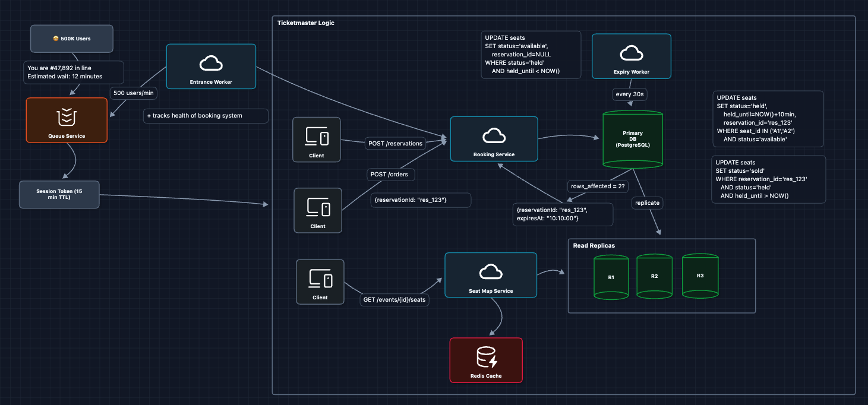Click the Redis Cache database icon
868x405 pixels.
tap(486, 357)
